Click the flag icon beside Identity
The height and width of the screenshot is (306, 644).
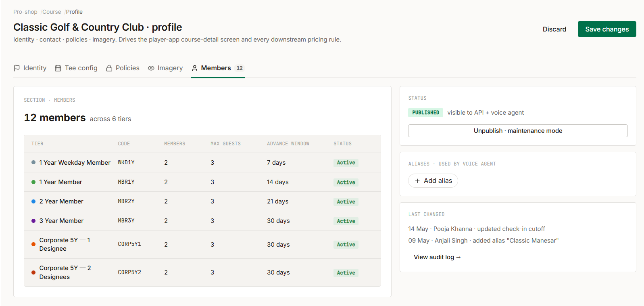[17, 68]
